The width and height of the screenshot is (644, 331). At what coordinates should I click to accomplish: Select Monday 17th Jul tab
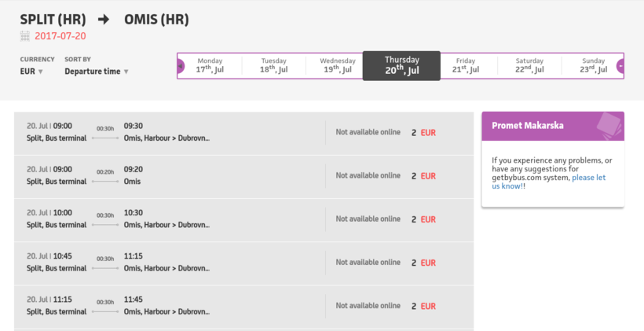[x=210, y=66]
